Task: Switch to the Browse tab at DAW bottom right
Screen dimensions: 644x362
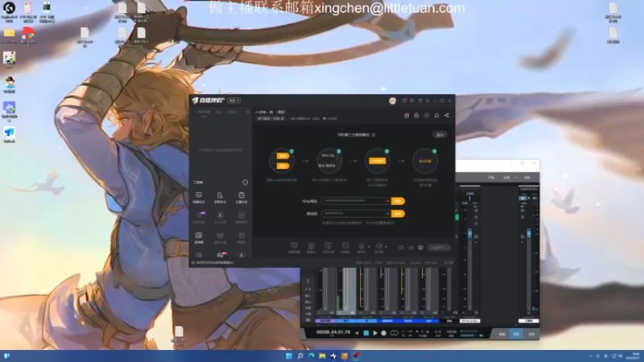Action: pos(531,334)
